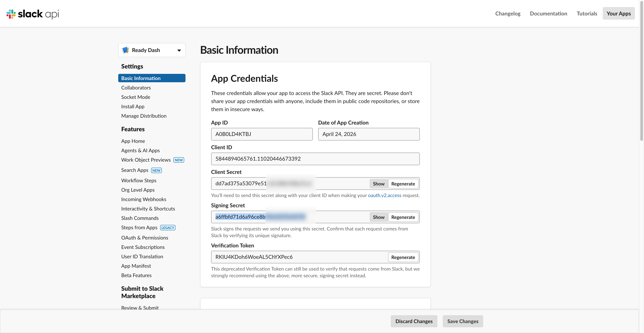
Task: Click the Settings section heading
Action: [132, 66]
